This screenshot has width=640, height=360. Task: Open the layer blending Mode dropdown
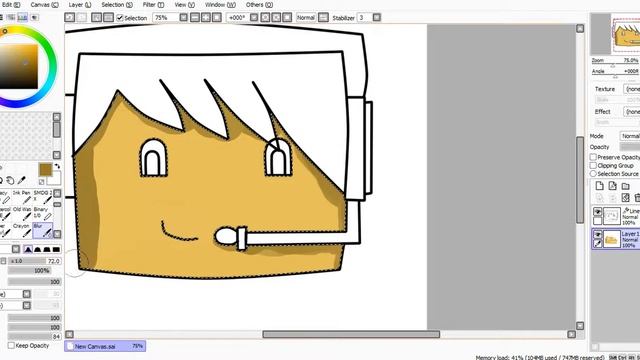630,136
